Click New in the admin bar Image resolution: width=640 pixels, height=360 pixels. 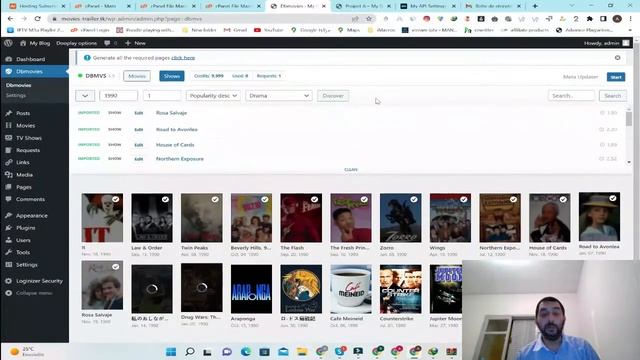click(x=136, y=43)
